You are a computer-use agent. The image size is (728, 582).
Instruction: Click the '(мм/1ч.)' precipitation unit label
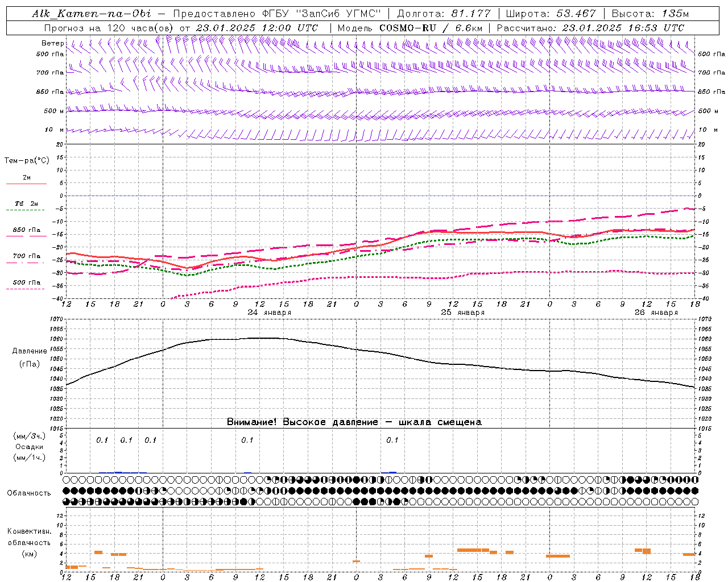[30, 458]
